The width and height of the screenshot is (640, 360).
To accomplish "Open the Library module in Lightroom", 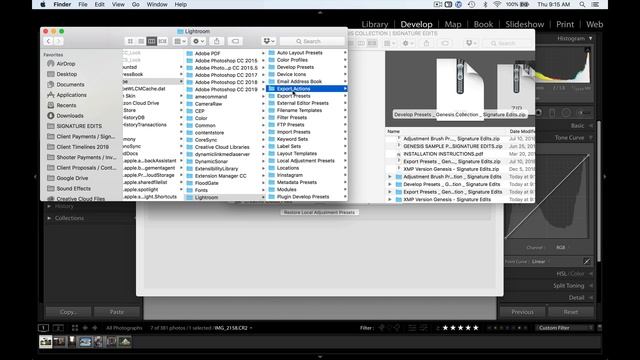I will pos(374,24).
